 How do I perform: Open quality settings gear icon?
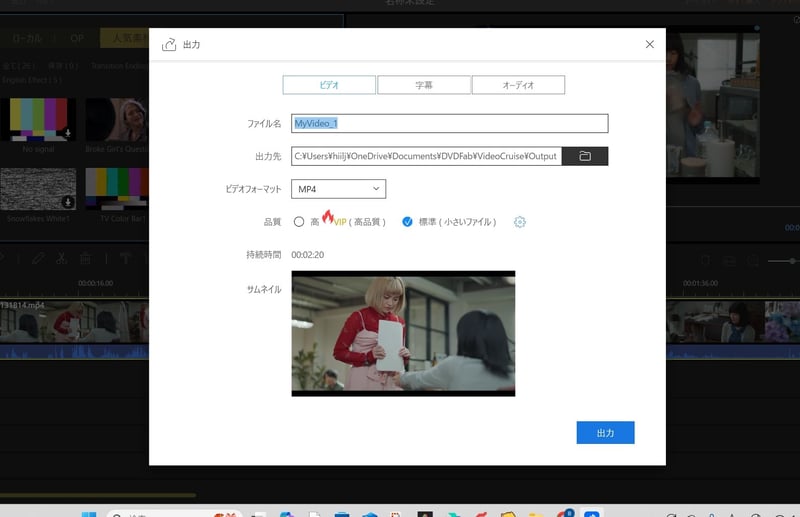tap(520, 222)
